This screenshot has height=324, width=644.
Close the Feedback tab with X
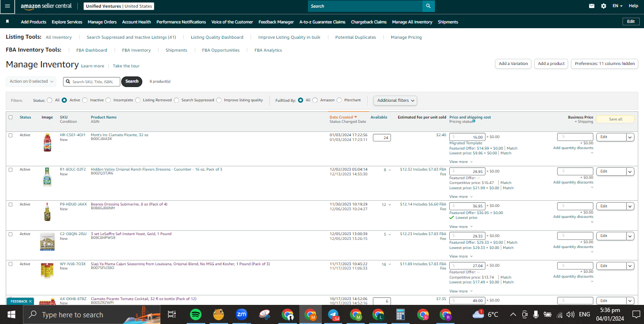point(30,302)
